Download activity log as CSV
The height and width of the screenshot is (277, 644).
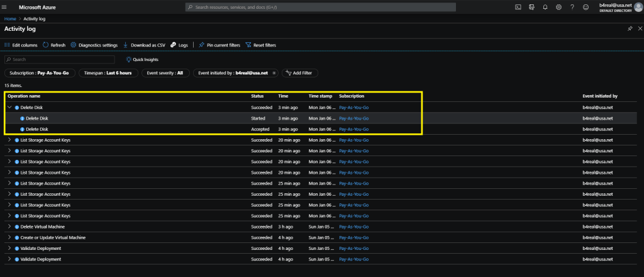coord(144,45)
